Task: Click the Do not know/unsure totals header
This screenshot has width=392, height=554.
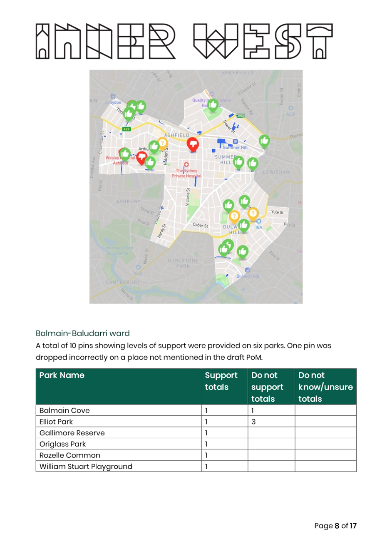Action: [x=325, y=387]
